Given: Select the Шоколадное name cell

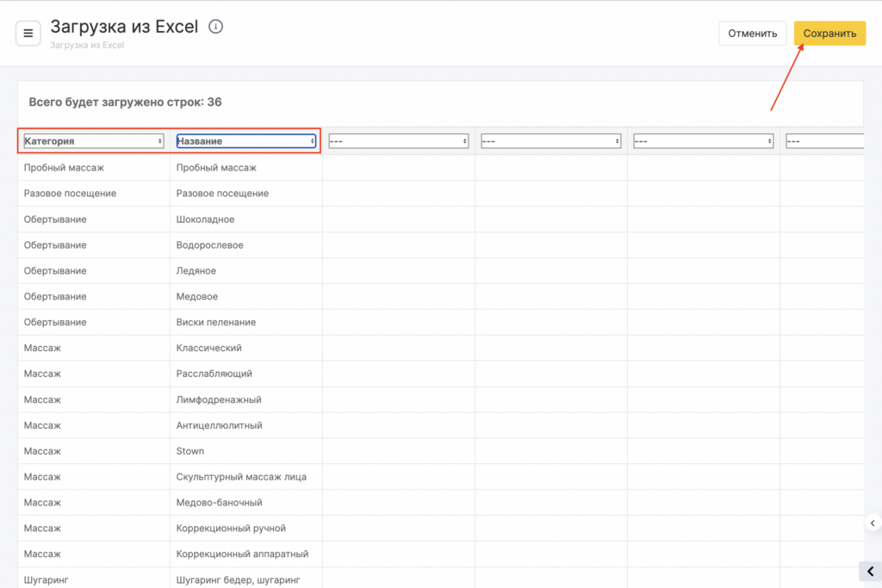Looking at the screenshot, I should click(205, 220).
